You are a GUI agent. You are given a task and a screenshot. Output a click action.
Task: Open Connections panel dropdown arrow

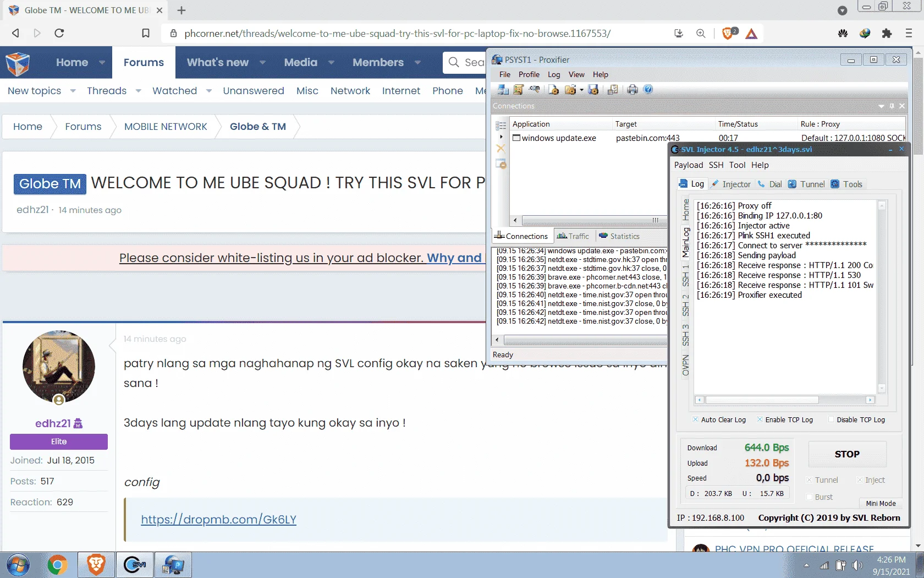(x=881, y=106)
